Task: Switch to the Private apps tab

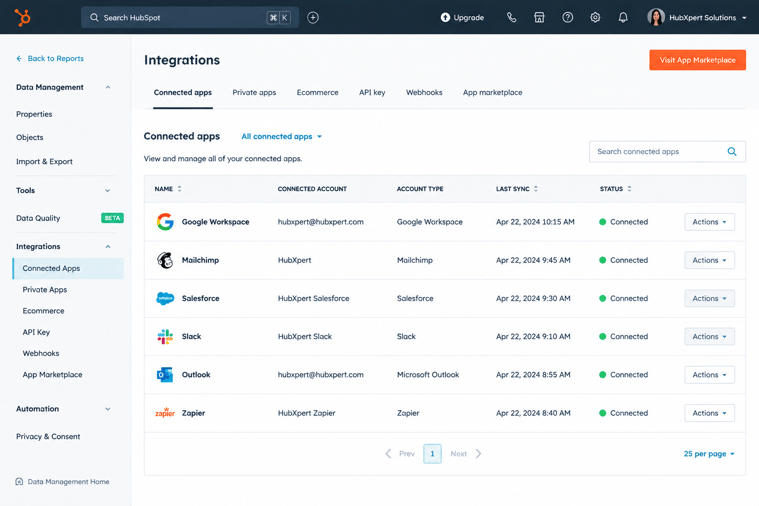Action: [x=254, y=92]
